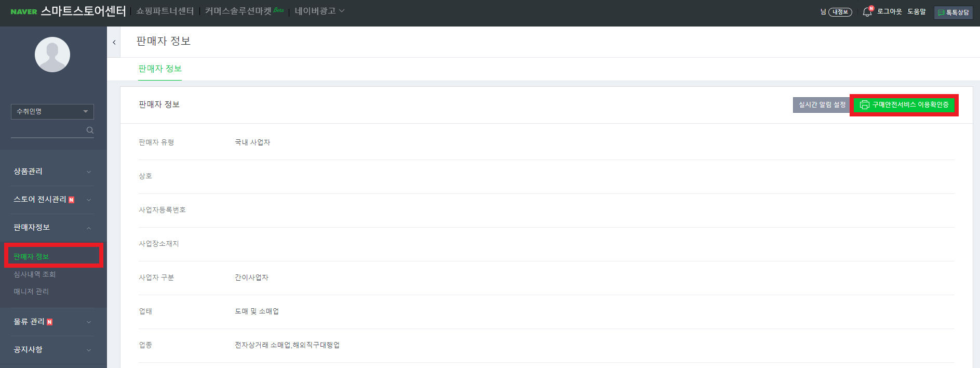This screenshot has height=368, width=980.
Task: Open the 수취인명 search dropdown
Action: 52,112
